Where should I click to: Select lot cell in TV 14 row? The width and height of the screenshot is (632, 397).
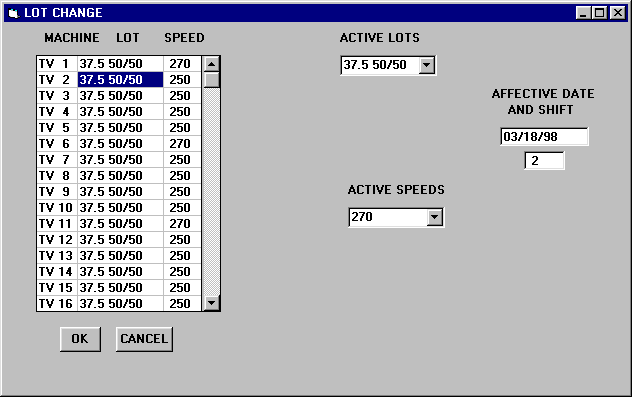click(x=121, y=272)
